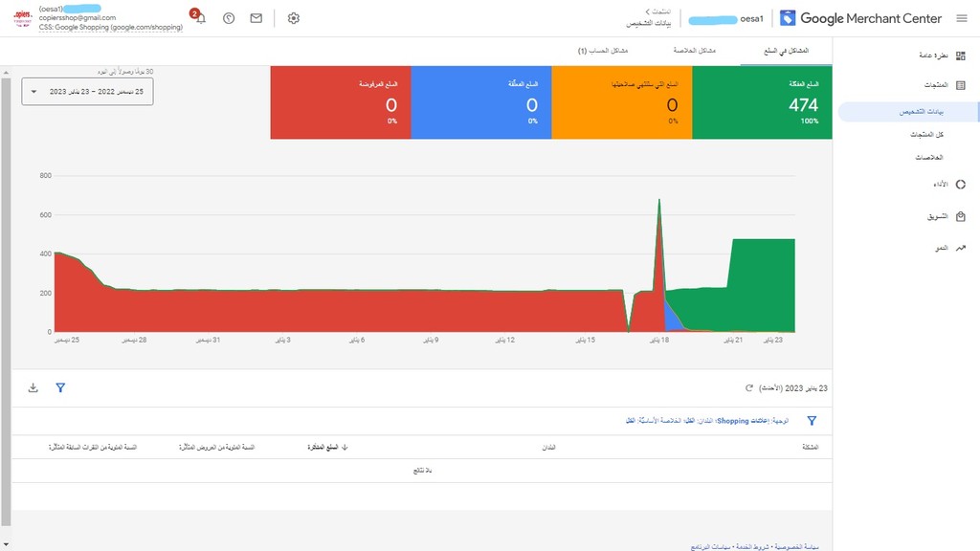This screenshot has width=980, height=551.
Task: Select the item issues tab
Action: click(x=787, y=51)
